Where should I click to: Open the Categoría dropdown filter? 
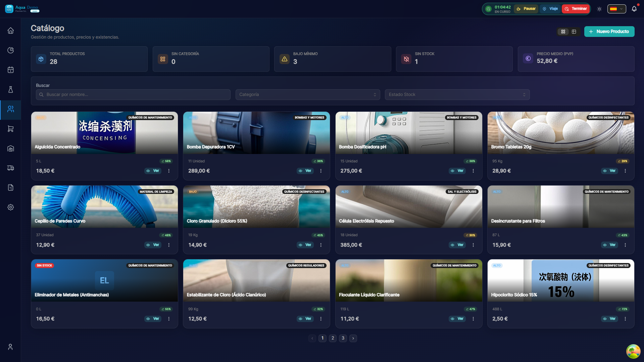[x=308, y=95]
